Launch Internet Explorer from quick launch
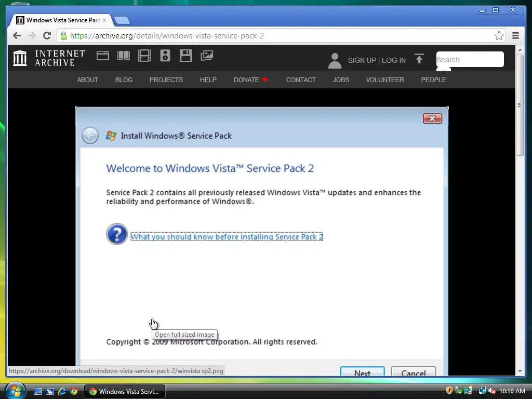The width and height of the screenshot is (532, 399). [62, 392]
